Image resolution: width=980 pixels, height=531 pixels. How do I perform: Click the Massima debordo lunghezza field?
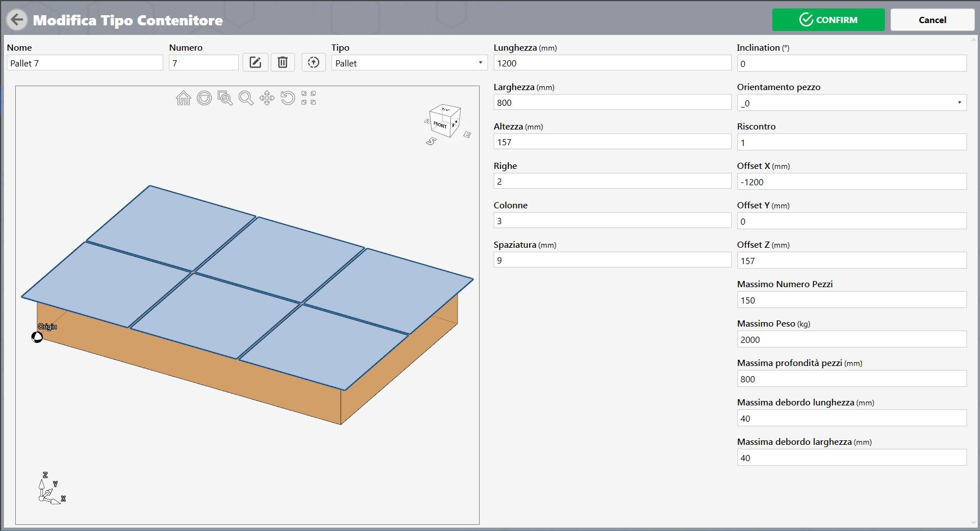point(852,418)
